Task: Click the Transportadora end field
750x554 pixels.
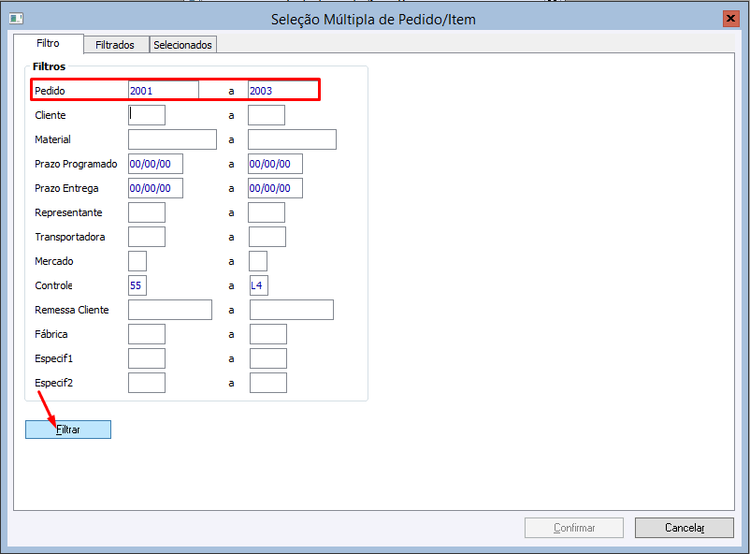Action: (x=267, y=237)
